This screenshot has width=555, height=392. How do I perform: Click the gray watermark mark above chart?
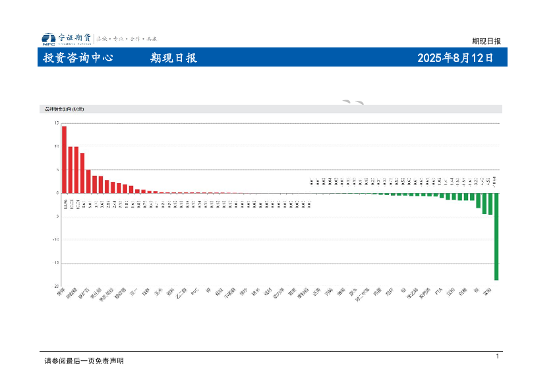click(353, 102)
